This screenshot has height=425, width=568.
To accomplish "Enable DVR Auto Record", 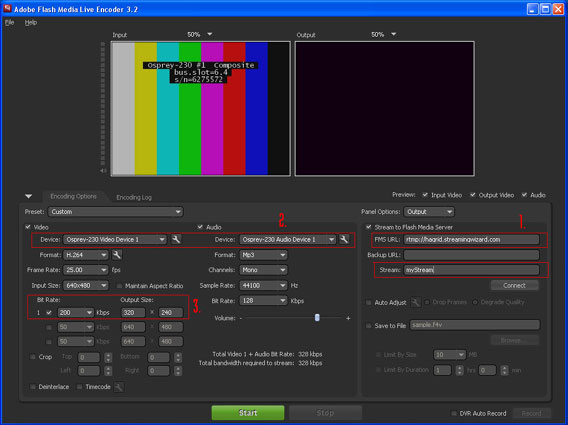I will [454, 413].
